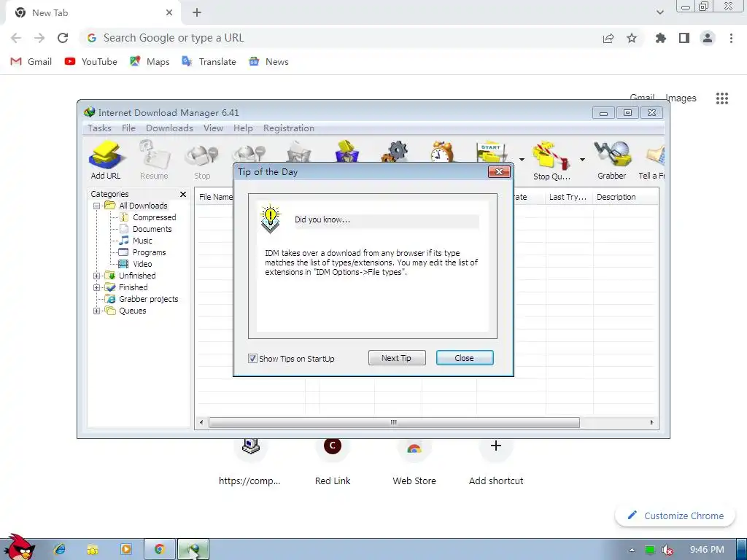Select the Music category

(142, 241)
